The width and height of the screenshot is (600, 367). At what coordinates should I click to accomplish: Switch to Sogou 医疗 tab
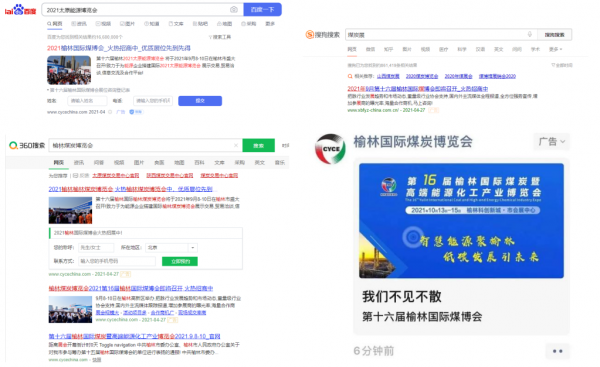click(x=443, y=49)
